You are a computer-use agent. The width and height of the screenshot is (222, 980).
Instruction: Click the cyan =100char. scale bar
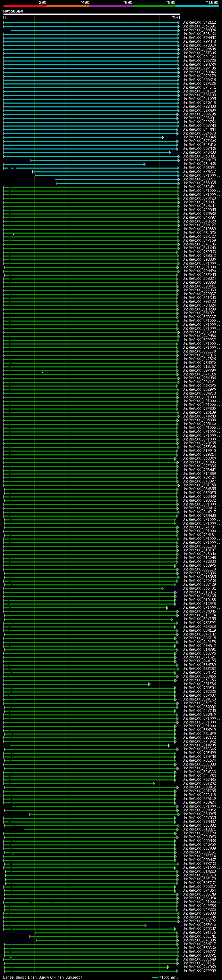click(155, 977)
